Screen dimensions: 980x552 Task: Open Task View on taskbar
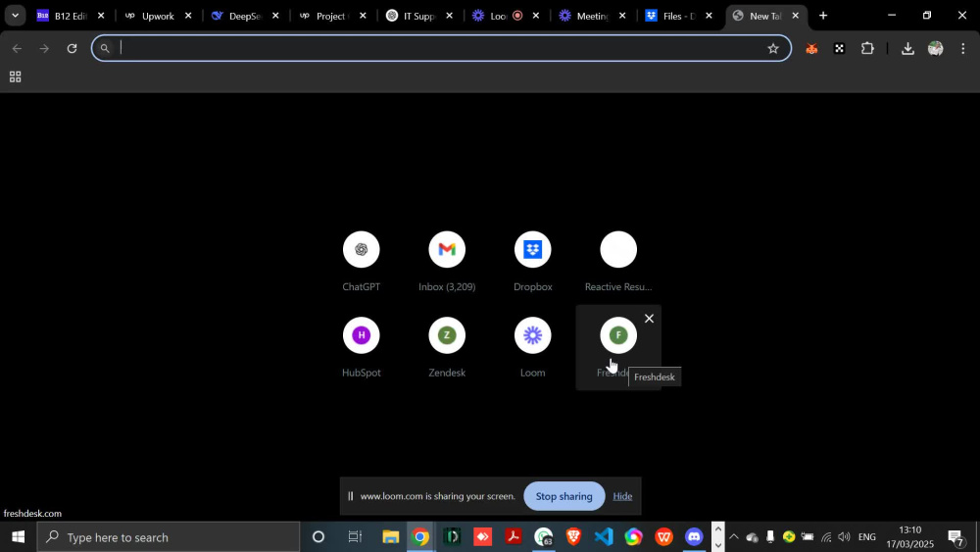point(355,537)
